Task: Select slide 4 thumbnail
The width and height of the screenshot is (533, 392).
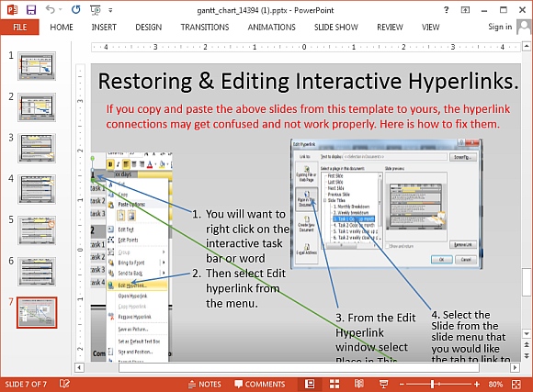Action: point(37,189)
